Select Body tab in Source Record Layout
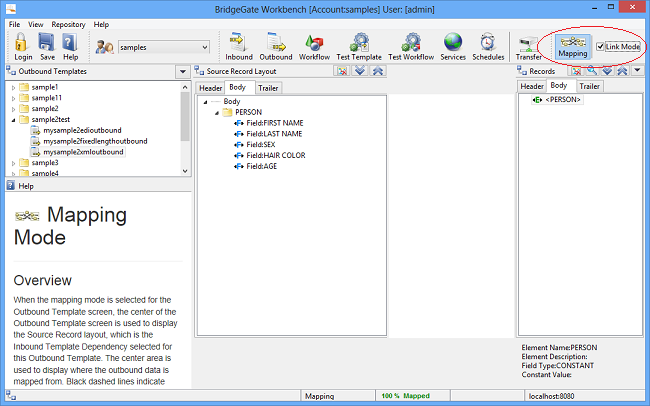650x406 pixels. [x=238, y=87]
